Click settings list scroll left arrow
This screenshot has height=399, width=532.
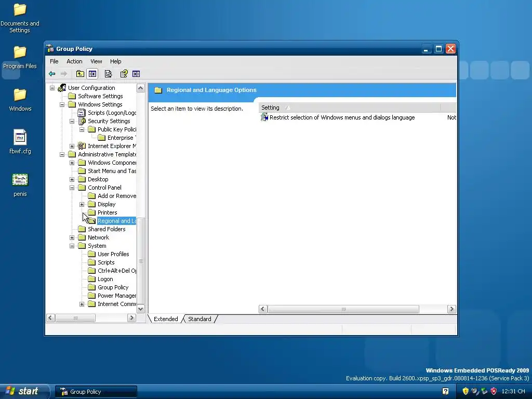coord(263,309)
